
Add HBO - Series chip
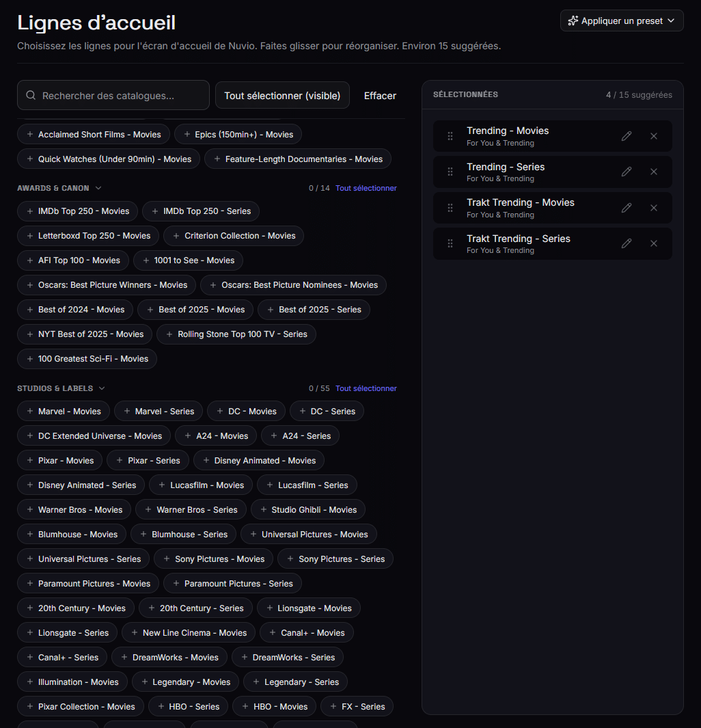click(189, 707)
